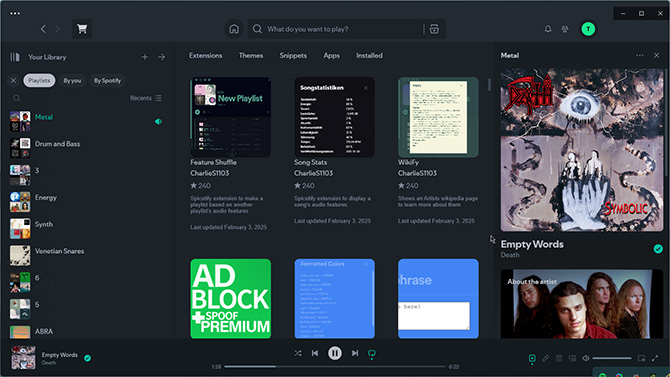Switch to the Installed tab
670x377 pixels.
pos(370,56)
